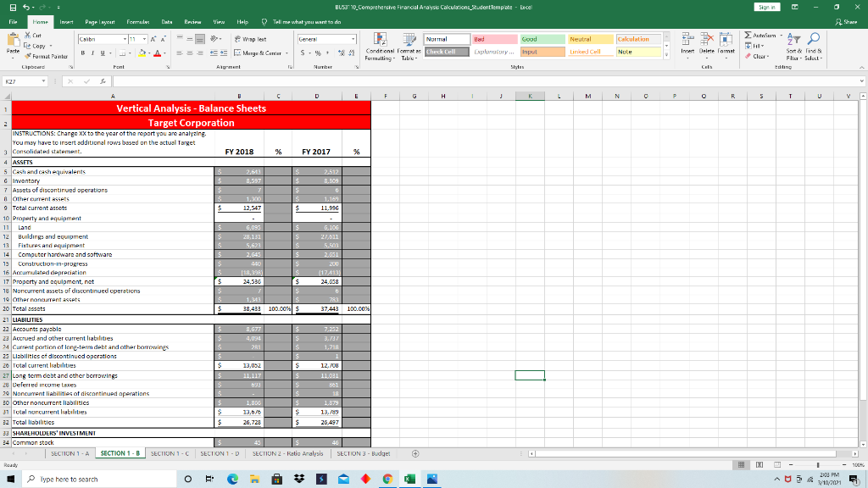Add a new sheet with plus icon
The height and width of the screenshot is (488, 868).
click(415, 454)
